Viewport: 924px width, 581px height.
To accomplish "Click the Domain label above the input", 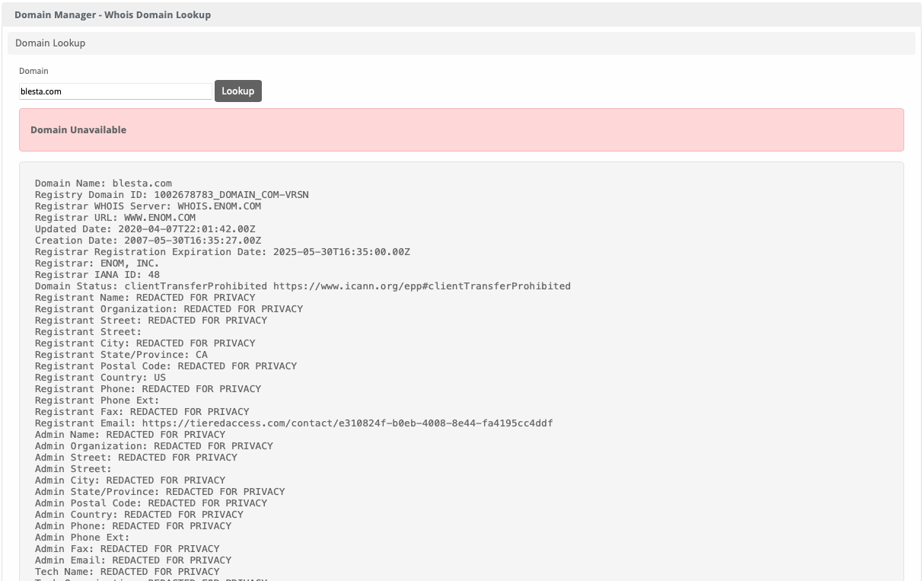I will point(33,71).
